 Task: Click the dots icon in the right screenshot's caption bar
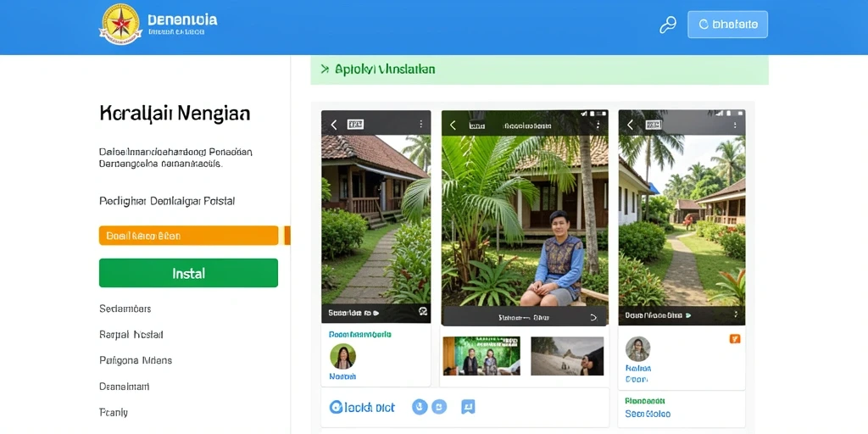(x=736, y=314)
